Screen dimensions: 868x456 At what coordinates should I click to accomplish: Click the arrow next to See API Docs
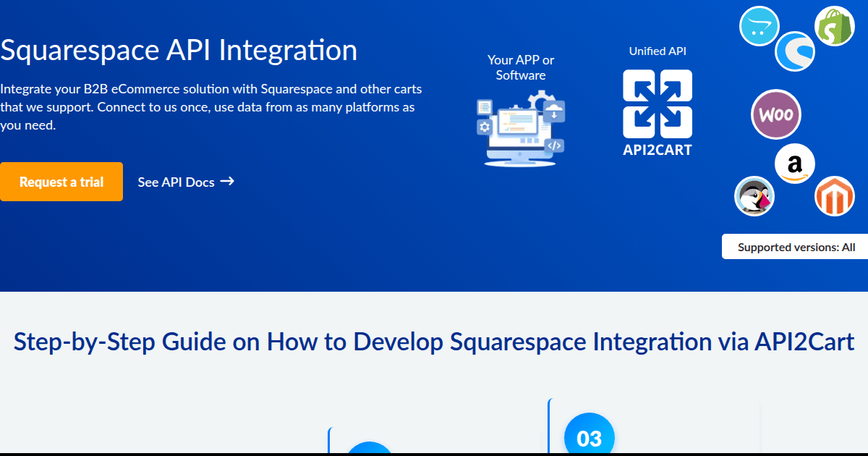click(227, 181)
